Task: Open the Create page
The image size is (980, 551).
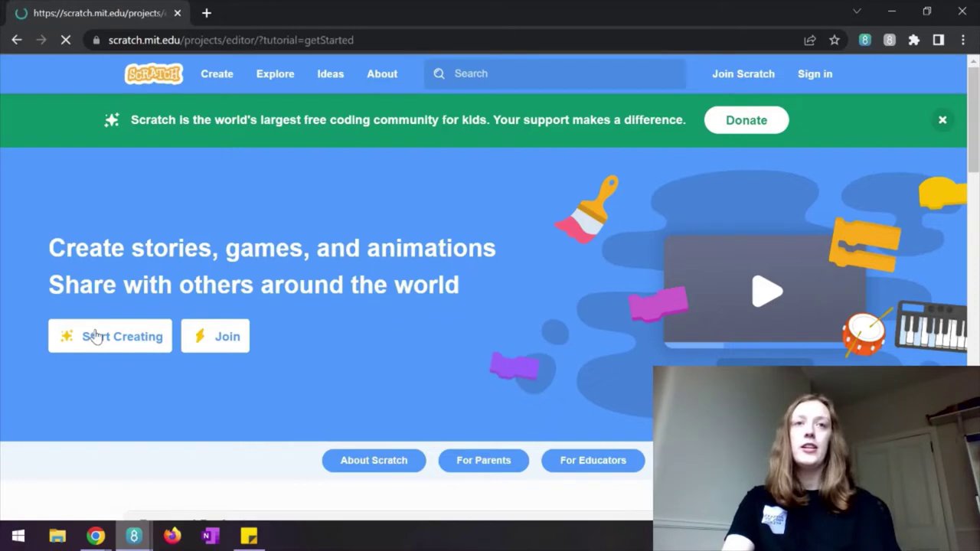Action: tap(217, 73)
